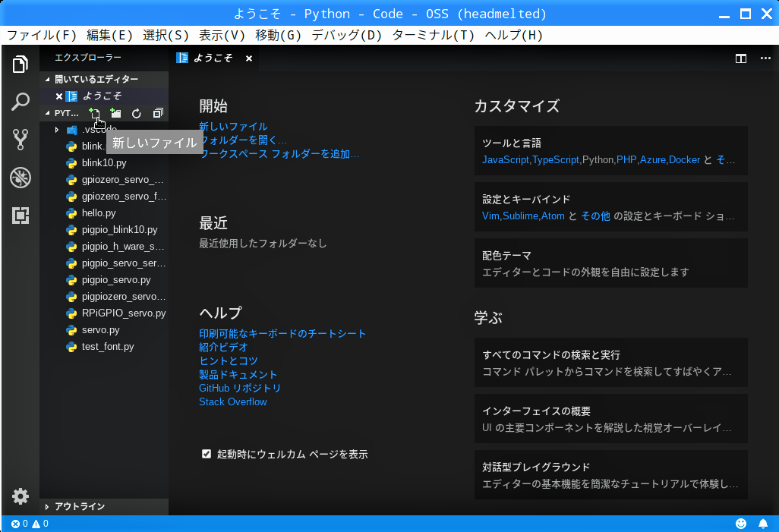Open the 移動(G) menu

278,35
